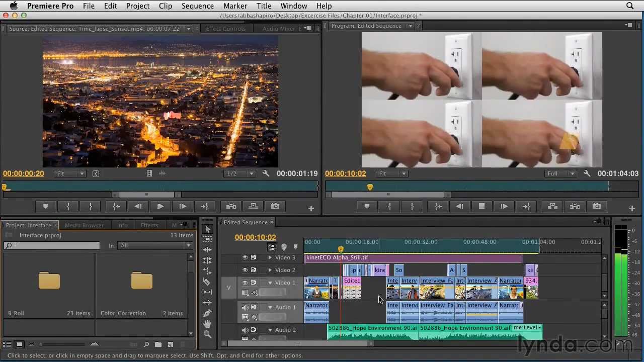Open Sequence menu in menu bar
644x362 pixels.
[x=197, y=6]
